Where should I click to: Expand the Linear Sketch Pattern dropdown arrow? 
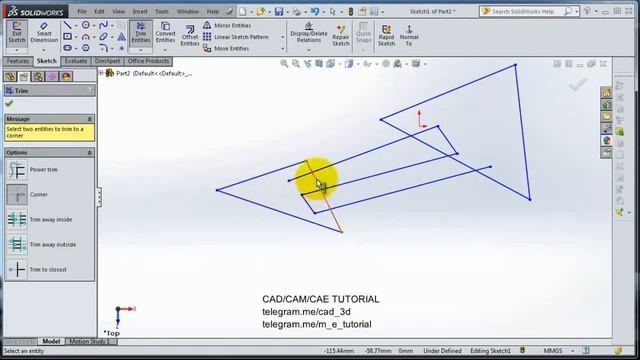282,37
